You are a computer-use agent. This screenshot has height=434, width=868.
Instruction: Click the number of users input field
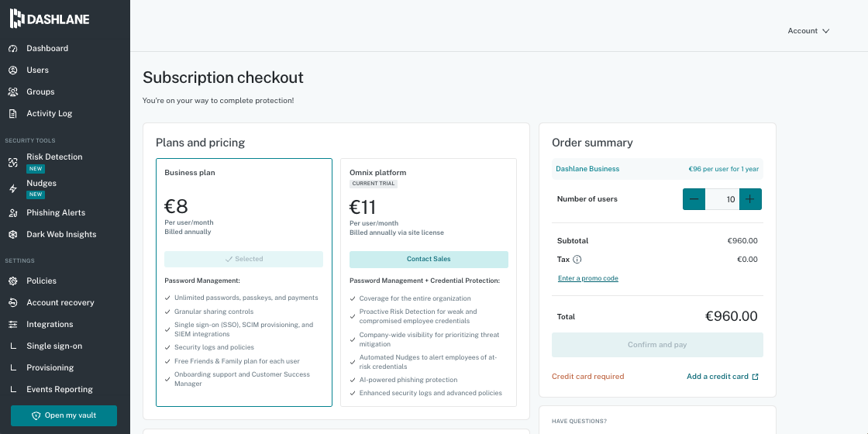click(x=722, y=199)
